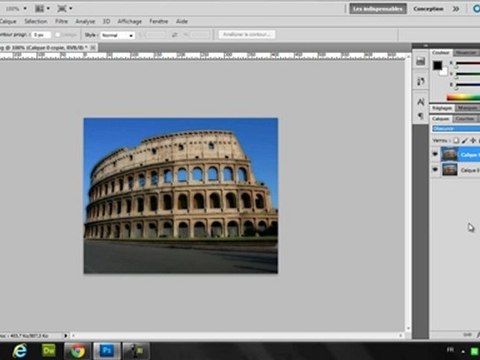Viewport: 480px width, 360px height.
Task: Click the B color slider
Action: coord(468,84)
